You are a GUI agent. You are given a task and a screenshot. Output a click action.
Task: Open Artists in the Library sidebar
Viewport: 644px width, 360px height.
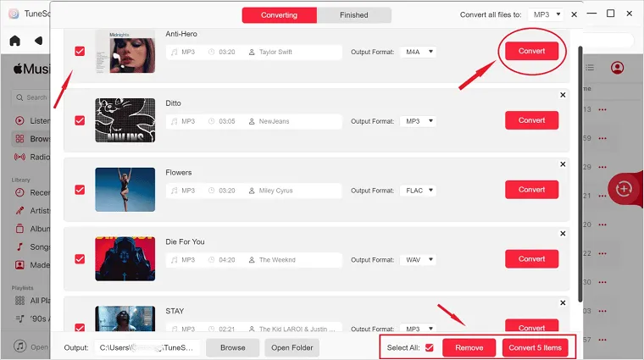coord(19,211)
